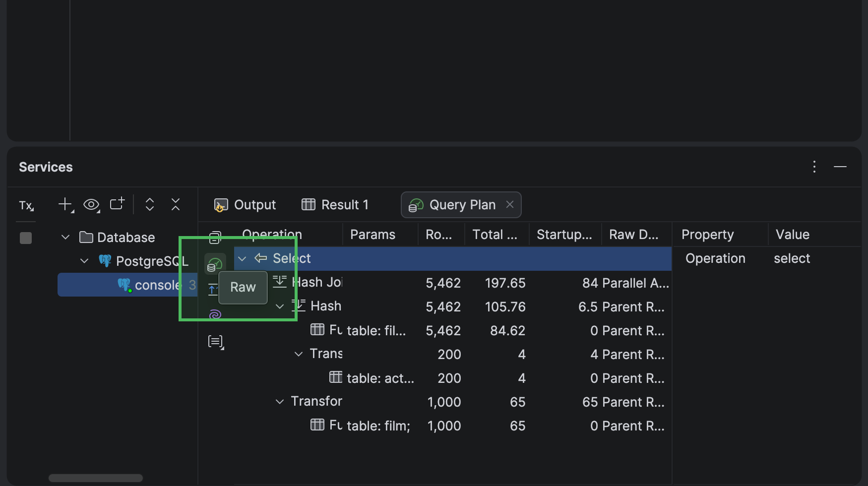The image size is (868, 486).
Task: Click the Property column header
Action: [x=707, y=235]
